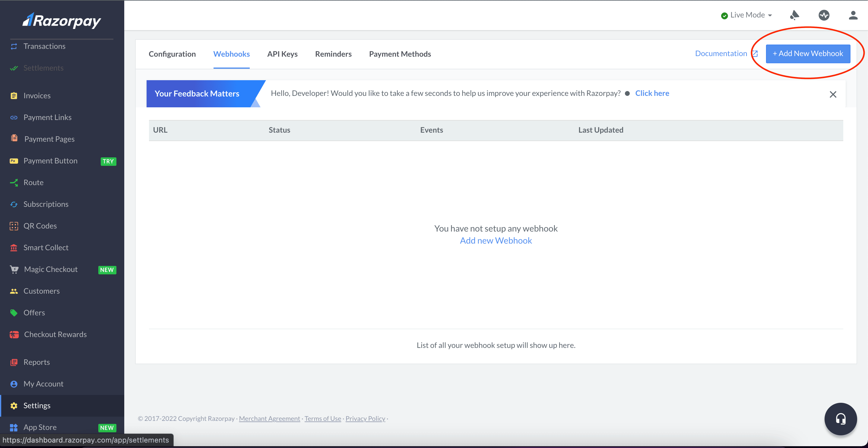Image resolution: width=868 pixels, height=448 pixels.
Task: Click the Customers people icon
Action: click(x=14, y=291)
